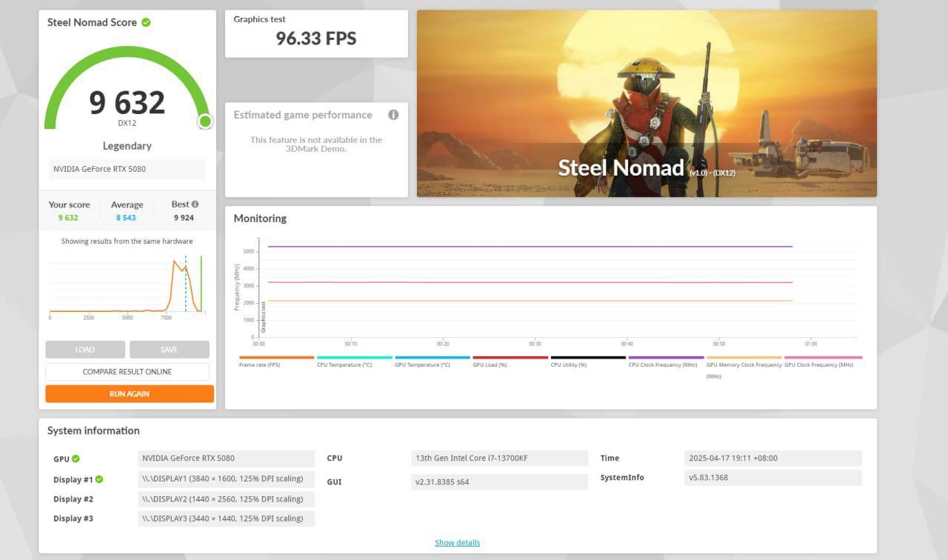
Task: Click the System information heading
Action: (x=93, y=430)
